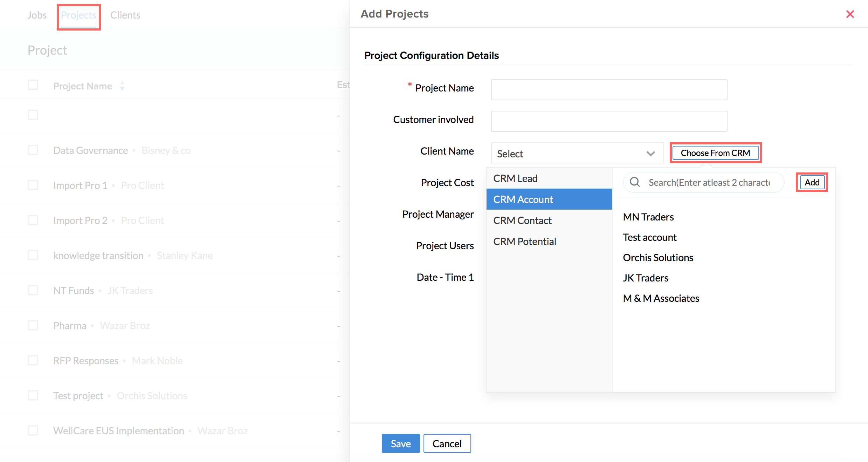
Task: Pick Orchis Solutions account
Action: (658, 258)
